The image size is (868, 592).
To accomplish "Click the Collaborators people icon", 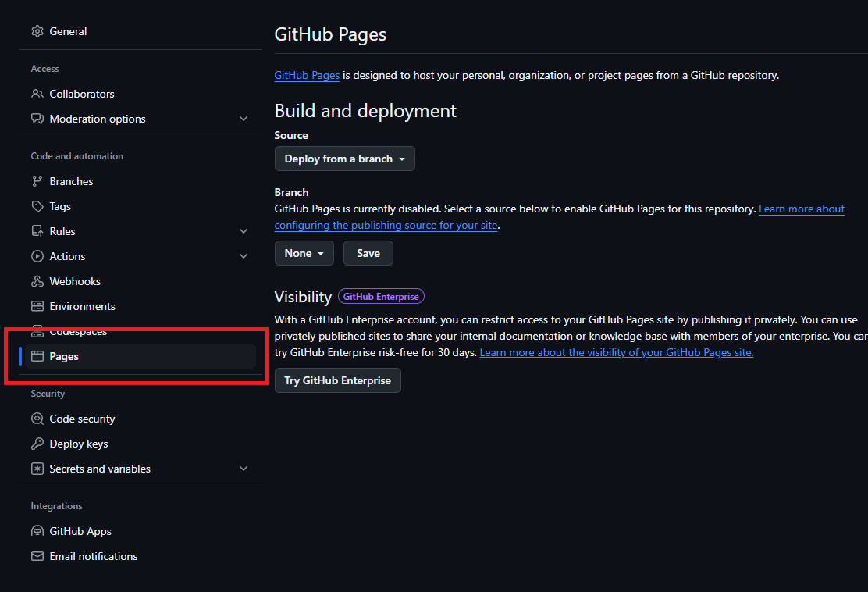I will pyautogui.click(x=37, y=94).
